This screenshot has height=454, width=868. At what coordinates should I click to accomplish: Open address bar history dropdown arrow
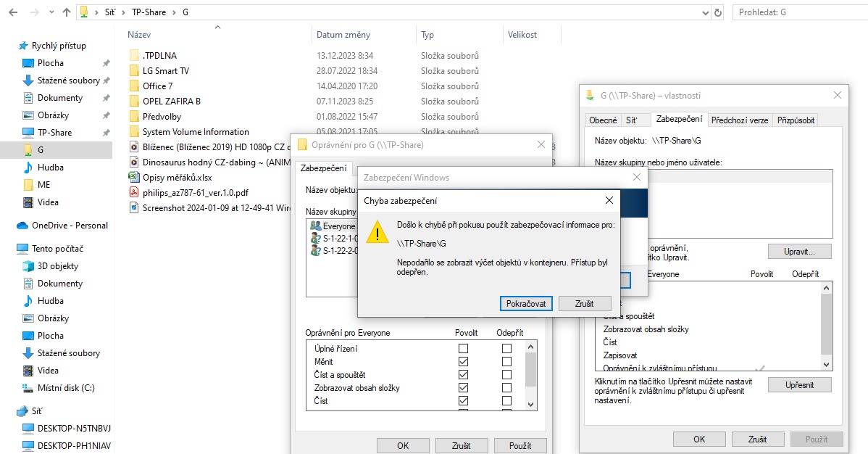(x=705, y=12)
